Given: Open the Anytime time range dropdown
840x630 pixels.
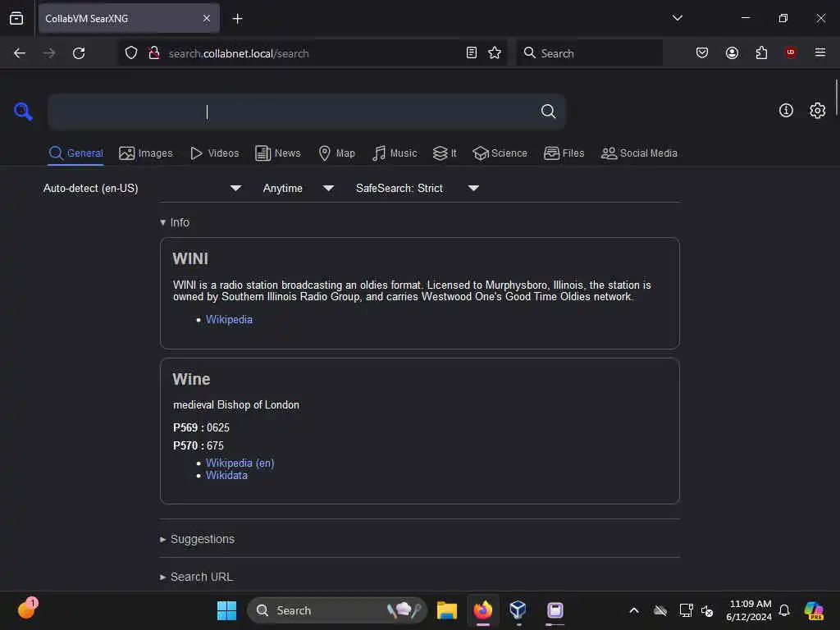Looking at the screenshot, I should coord(299,188).
